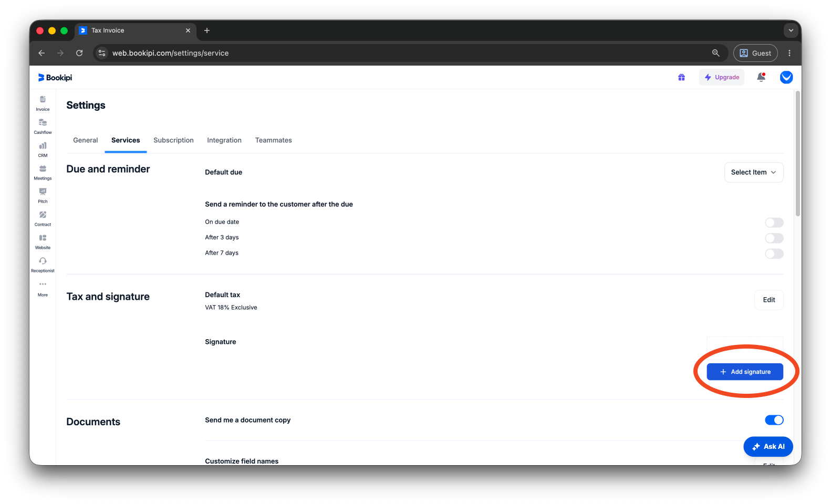
Task: Open Meetings in the sidebar
Action: pyautogui.click(x=43, y=173)
